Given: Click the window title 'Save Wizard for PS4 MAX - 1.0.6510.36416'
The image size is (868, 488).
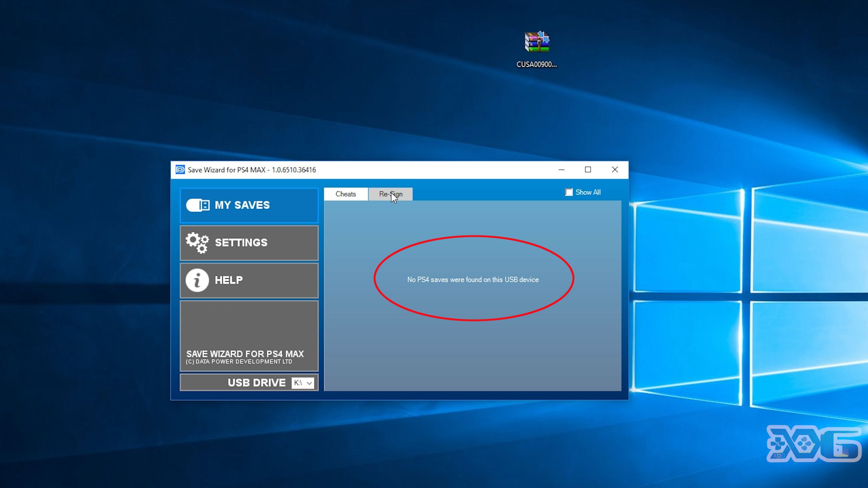Looking at the screenshot, I should point(252,170).
